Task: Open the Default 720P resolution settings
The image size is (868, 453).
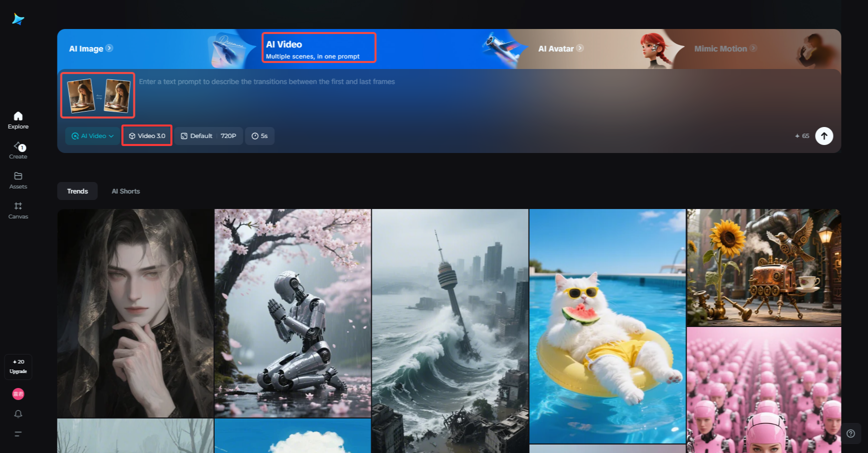Action: coord(208,136)
